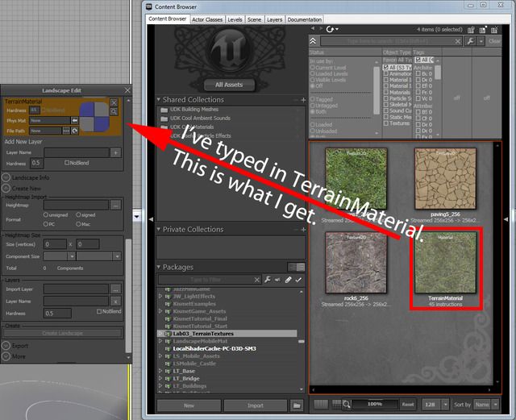Viewport: 516px width, 420px height.
Task: Select Current Level in-use filter
Action: point(312,68)
